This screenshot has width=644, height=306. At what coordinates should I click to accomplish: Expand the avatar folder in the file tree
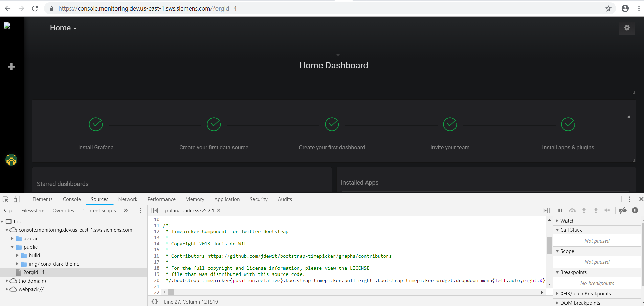point(13,238)
